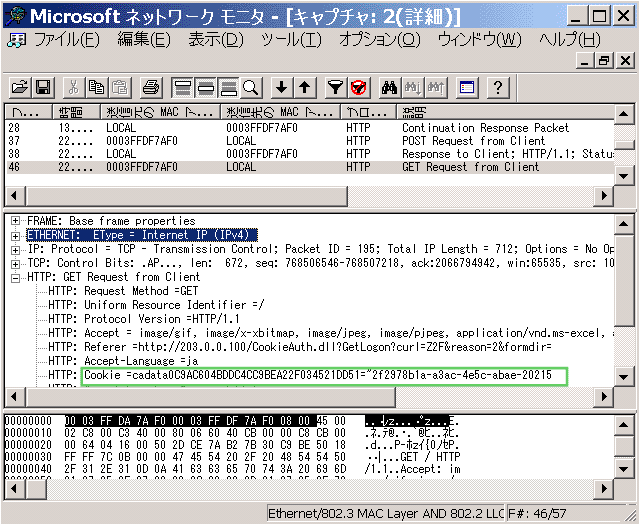
Task: Click the source MAC address column header
Action: 160,112
